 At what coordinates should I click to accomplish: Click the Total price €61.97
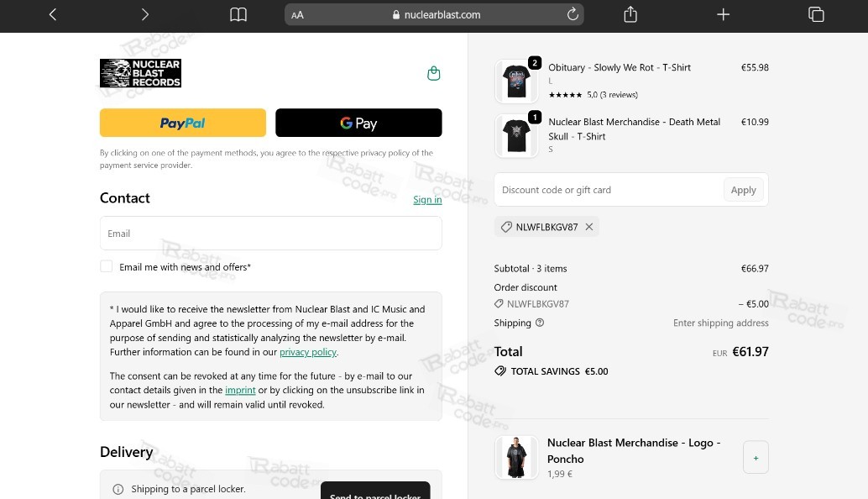[750, 352]
